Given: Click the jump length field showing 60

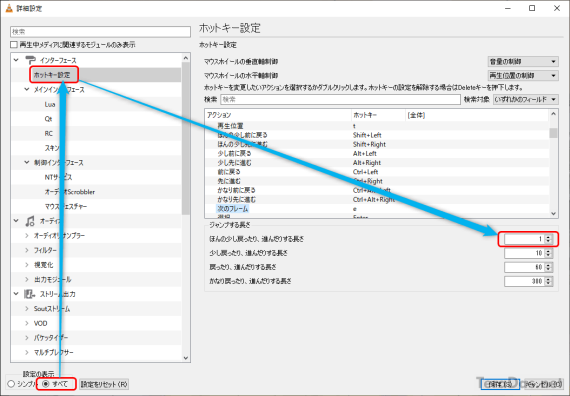Looking at the screenshot, I should [525, 267].
